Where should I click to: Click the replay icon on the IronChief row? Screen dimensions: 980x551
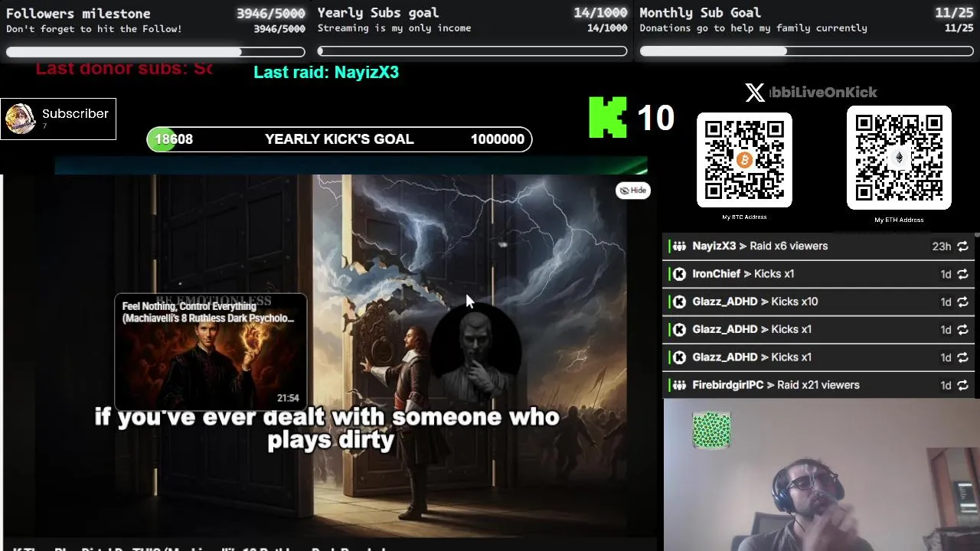(x=963, y=274)
